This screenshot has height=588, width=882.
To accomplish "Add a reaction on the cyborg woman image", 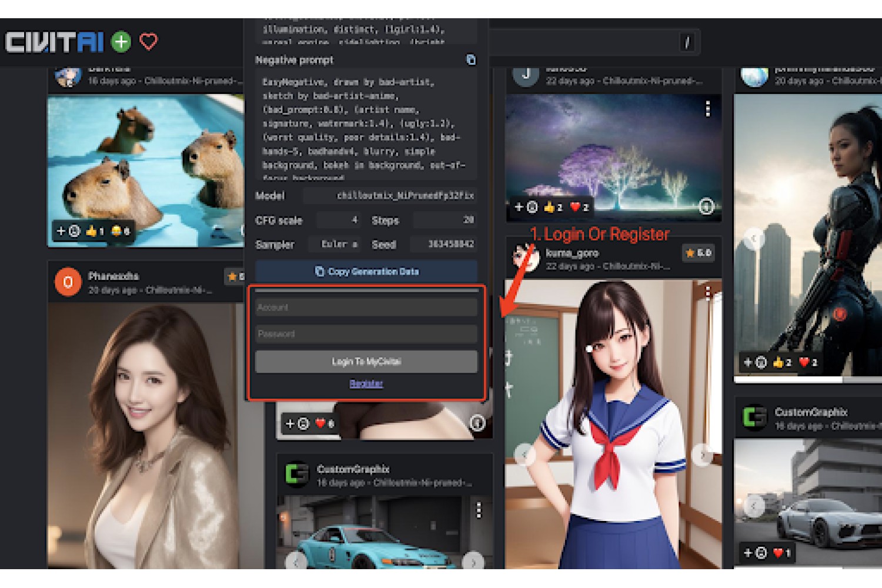I will point(755,362).
